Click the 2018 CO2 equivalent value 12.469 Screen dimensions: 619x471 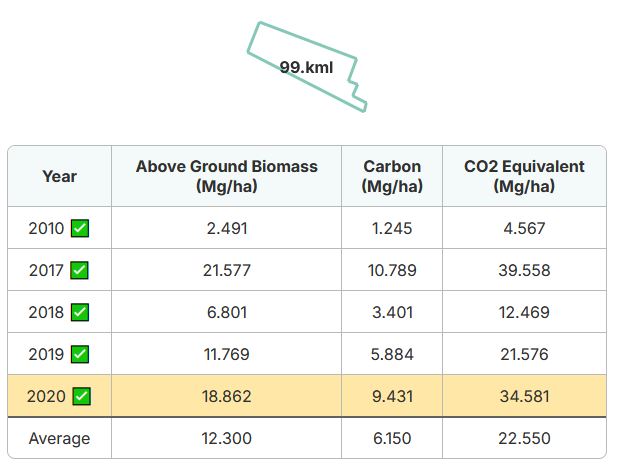(x=524, y=312)
